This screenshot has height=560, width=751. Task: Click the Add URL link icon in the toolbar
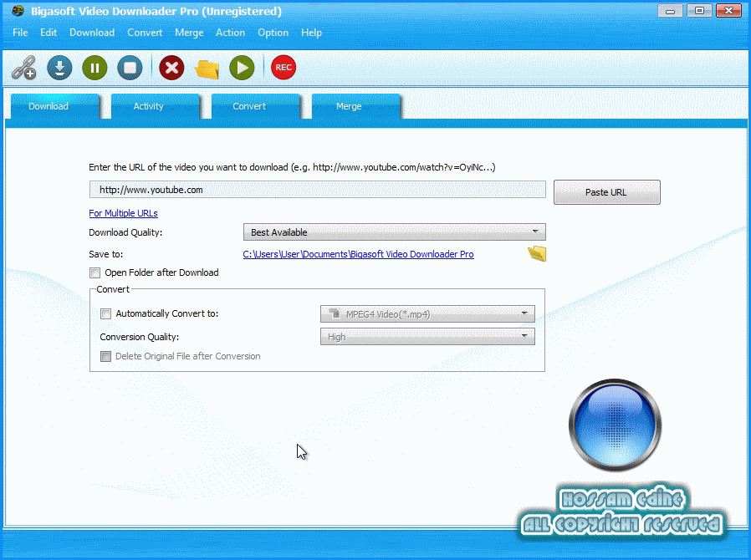[x=24, y=68]
